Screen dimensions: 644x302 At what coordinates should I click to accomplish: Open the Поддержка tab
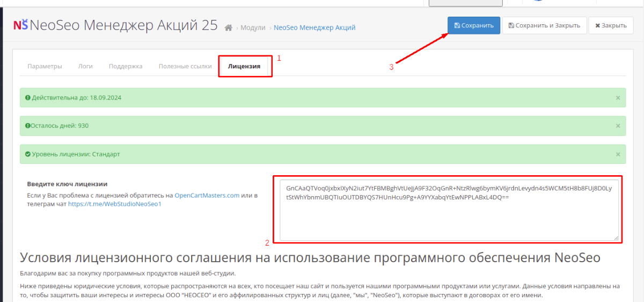(126, 66)
